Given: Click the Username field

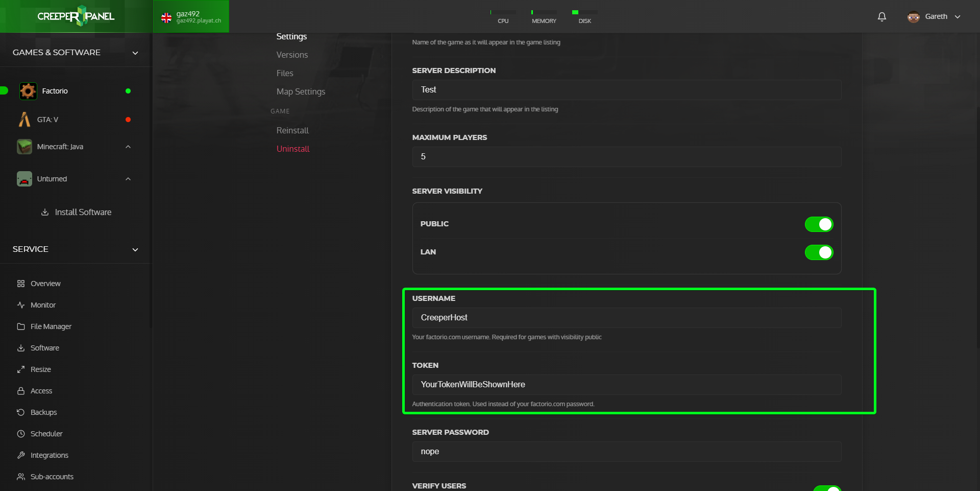Looking at the screenshot, I should coord(627,318).
